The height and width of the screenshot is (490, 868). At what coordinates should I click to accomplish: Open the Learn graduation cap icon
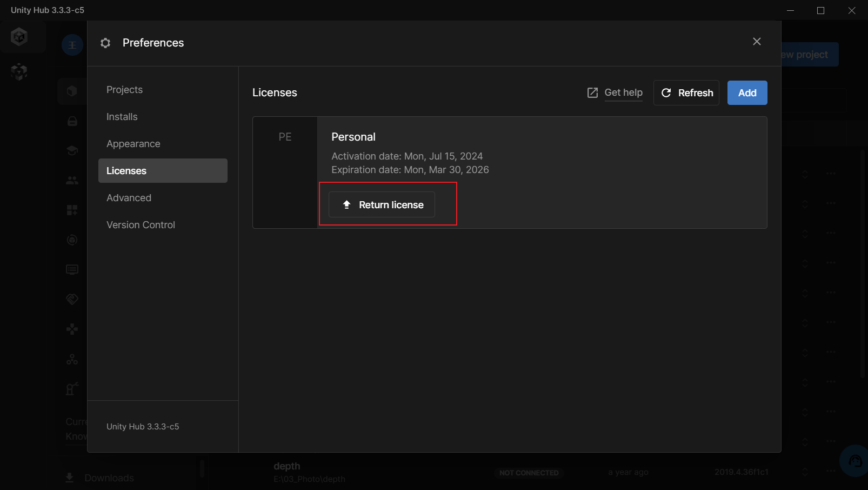click(72, 150)
